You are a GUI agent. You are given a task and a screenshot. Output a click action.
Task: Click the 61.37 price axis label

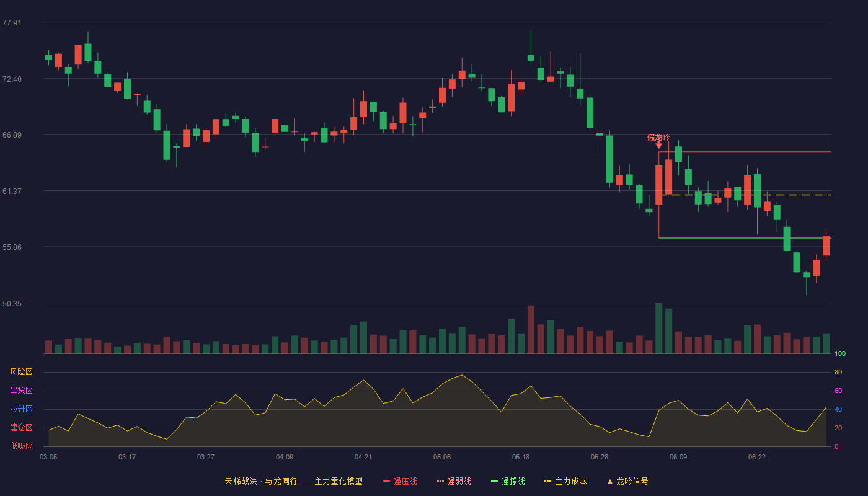point(12,192)
